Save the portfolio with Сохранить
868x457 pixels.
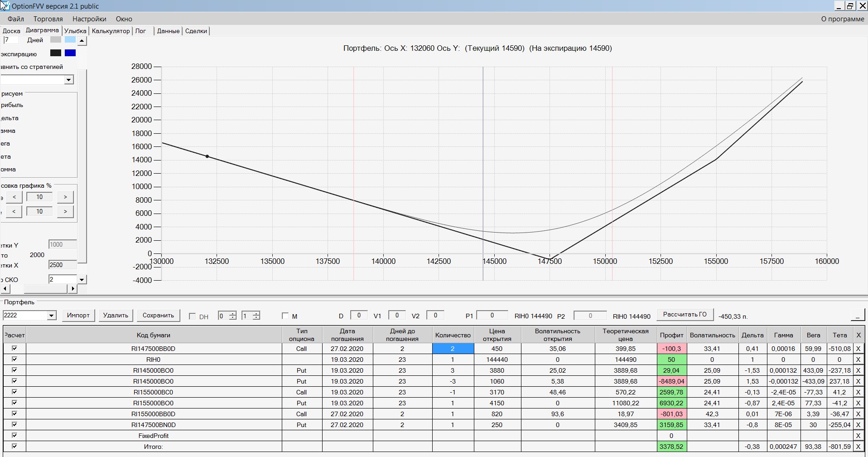[158, 316]
